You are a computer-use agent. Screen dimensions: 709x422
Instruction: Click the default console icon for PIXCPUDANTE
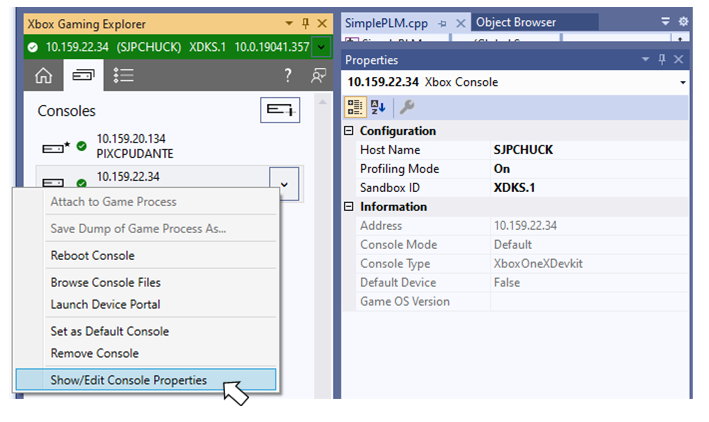click(x=56, y=147)
